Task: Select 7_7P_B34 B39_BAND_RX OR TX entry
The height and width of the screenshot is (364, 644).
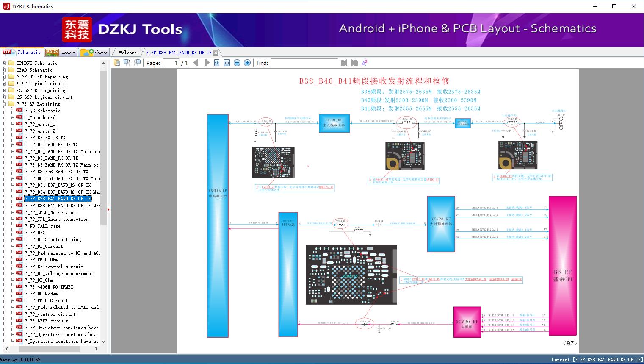Action: pos(58,185)
